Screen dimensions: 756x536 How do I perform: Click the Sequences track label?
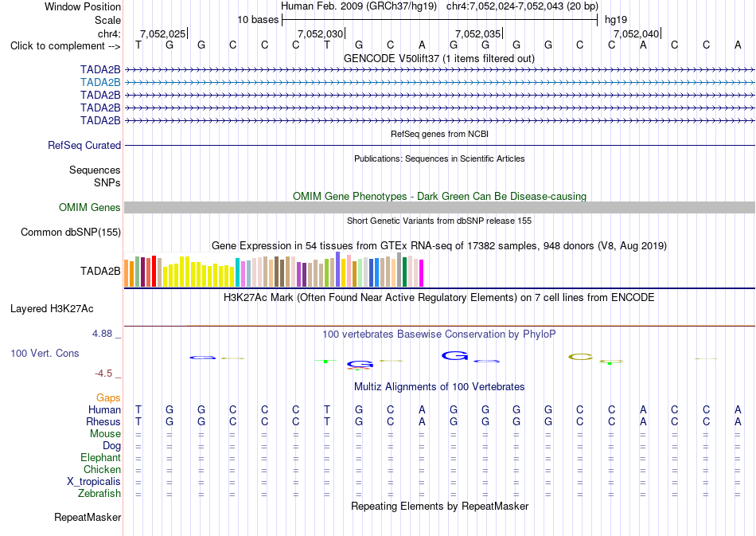pos(95,170)
